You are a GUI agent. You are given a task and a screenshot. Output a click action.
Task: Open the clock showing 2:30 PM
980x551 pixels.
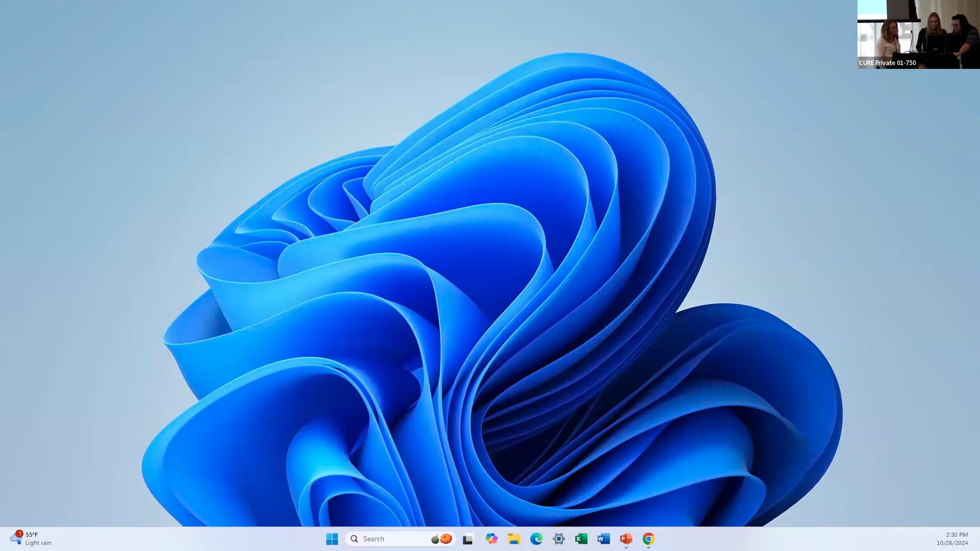point(957,535)
